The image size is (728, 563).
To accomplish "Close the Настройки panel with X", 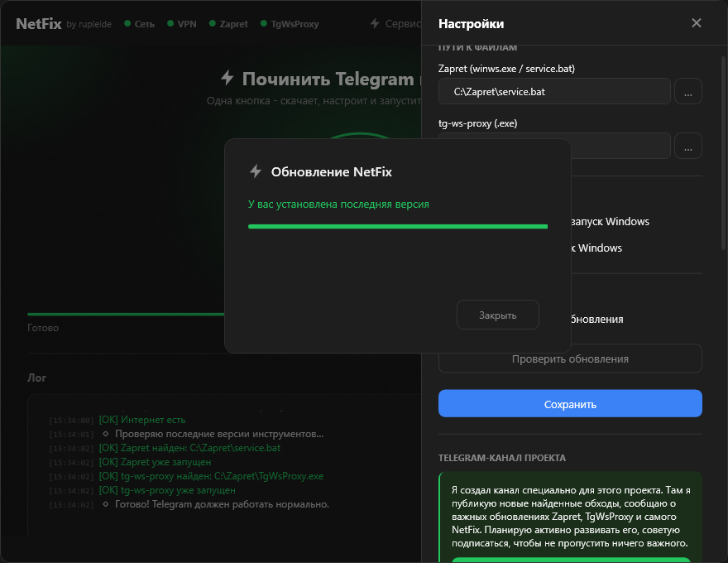I will pos(696,22).
